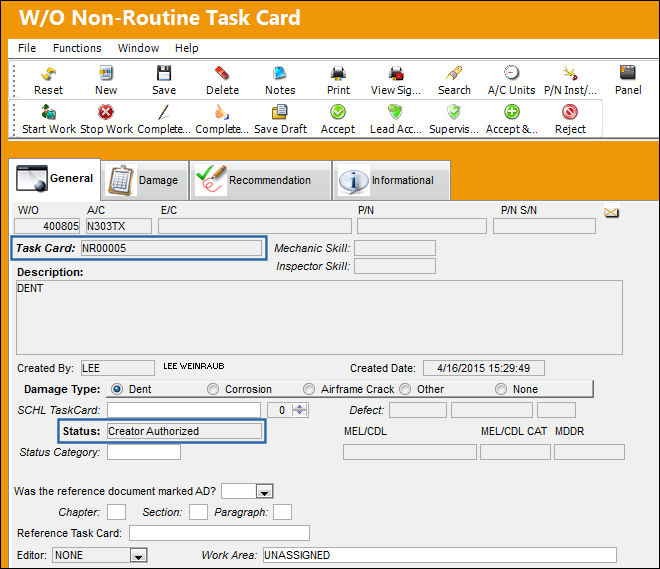Click the A/C field N303TX
This screenshot has width=660, height=569.
coord(119,226)
